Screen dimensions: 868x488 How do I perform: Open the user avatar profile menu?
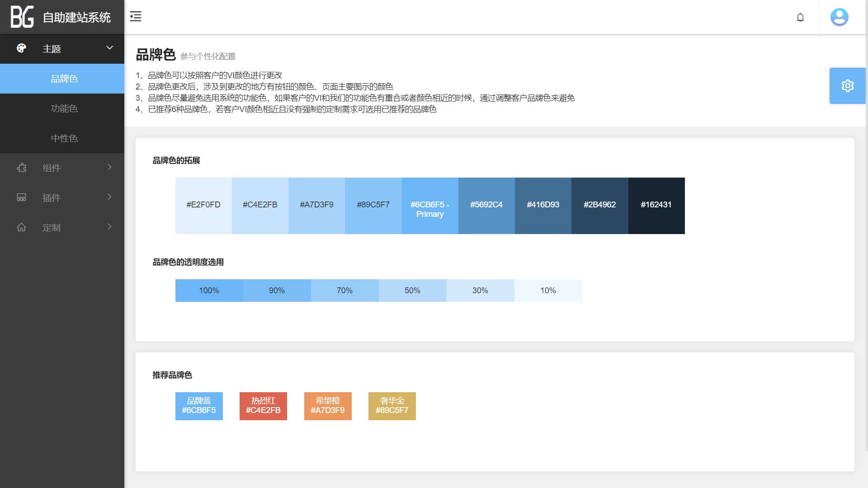[839, 17]
